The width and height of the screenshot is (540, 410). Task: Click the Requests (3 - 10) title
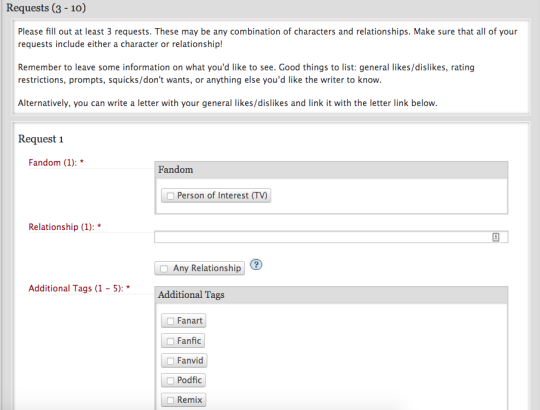[x=46, y=8]
